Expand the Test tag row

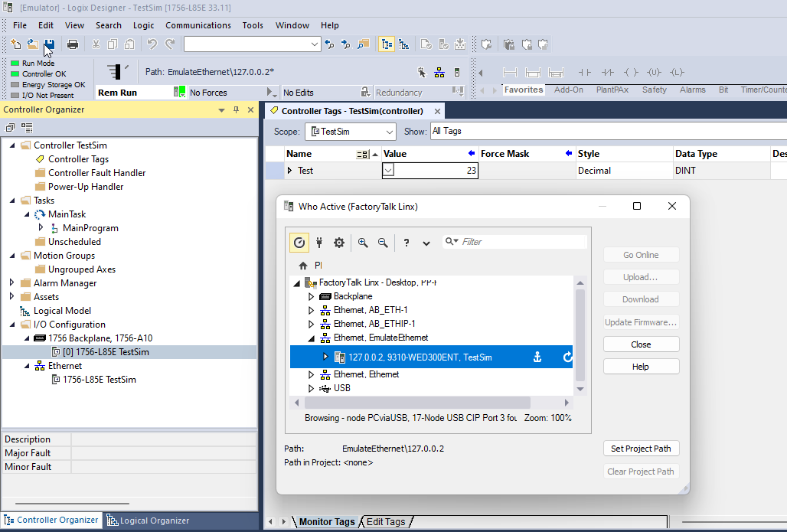[x=289, y=171]
